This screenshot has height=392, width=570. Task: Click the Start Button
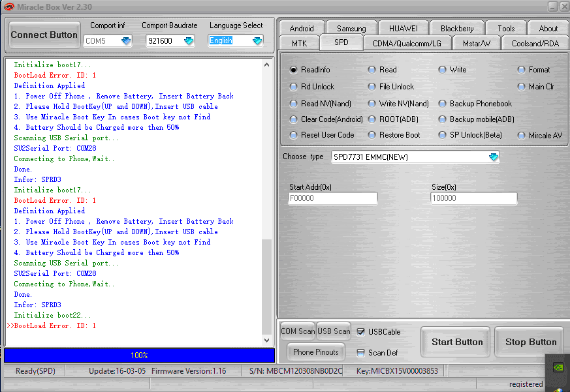[x=457, y=342]
